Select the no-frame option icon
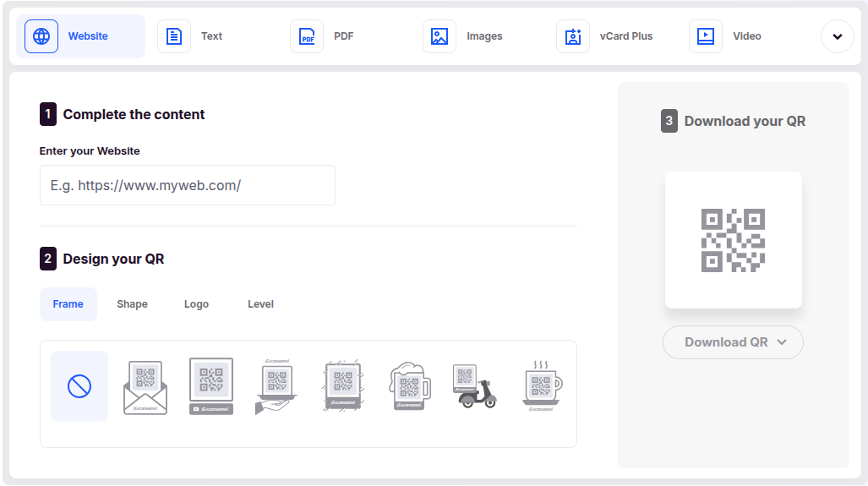 79,386
